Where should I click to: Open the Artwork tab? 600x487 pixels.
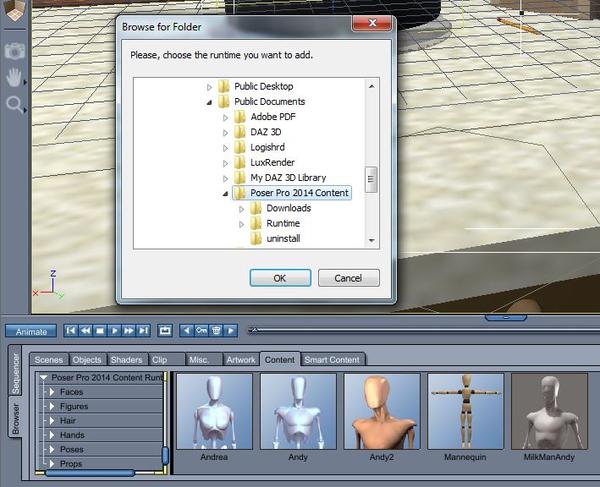(241, 360)
